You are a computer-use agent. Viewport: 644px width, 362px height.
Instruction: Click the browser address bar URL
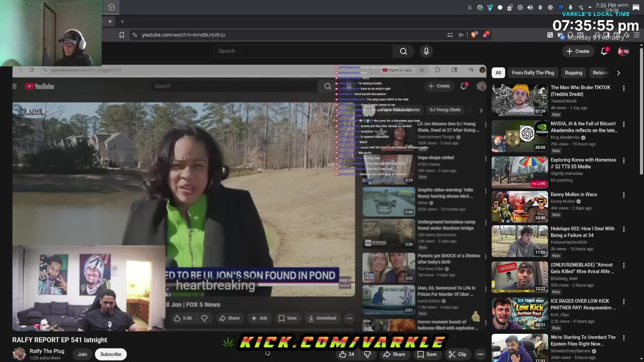pos(184,35)
